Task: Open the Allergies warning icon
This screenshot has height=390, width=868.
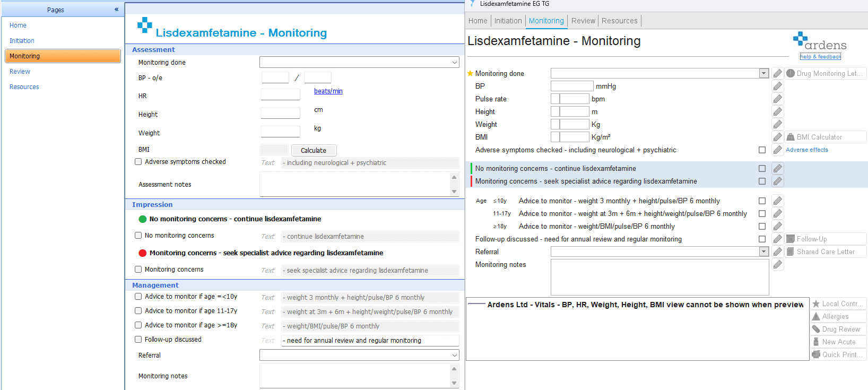Action: (x=816, y=316)
